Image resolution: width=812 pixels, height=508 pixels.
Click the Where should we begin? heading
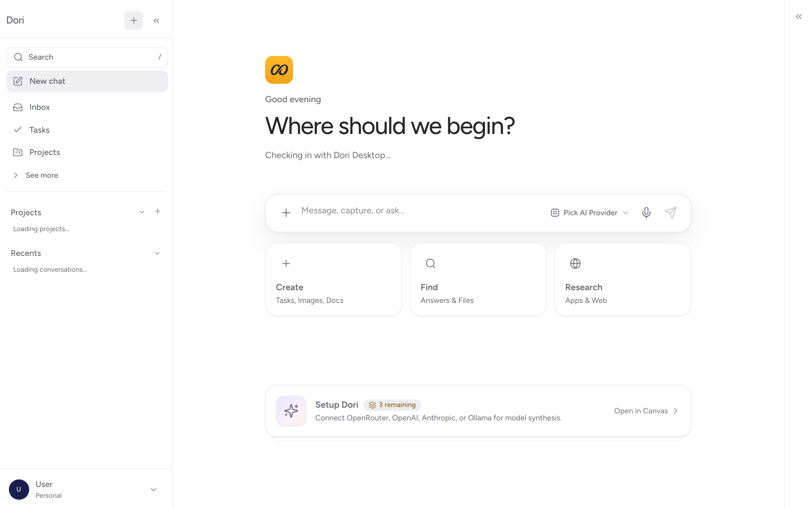(390, 126)
